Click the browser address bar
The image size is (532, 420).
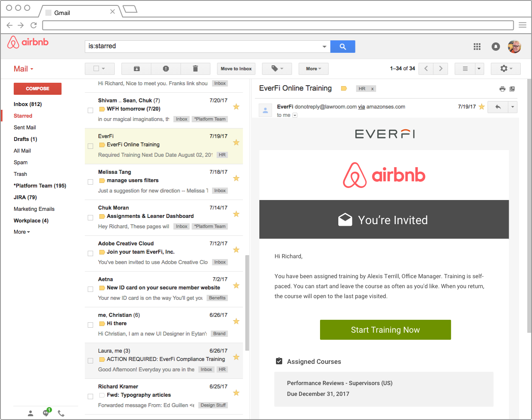pos(278,25)
